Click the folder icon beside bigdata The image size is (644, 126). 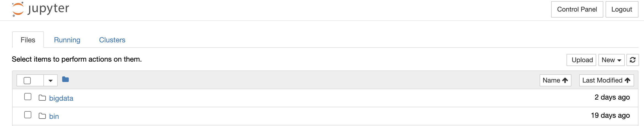click(42, 98)
